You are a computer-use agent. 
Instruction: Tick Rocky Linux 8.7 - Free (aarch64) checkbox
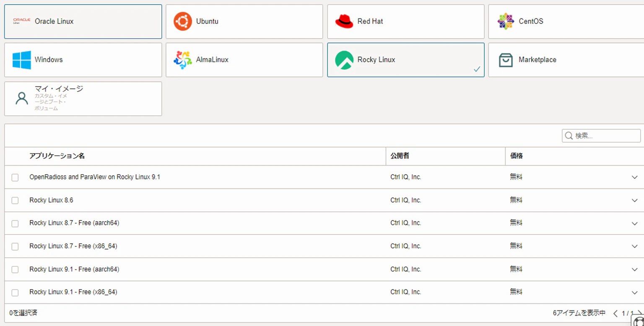15,224
